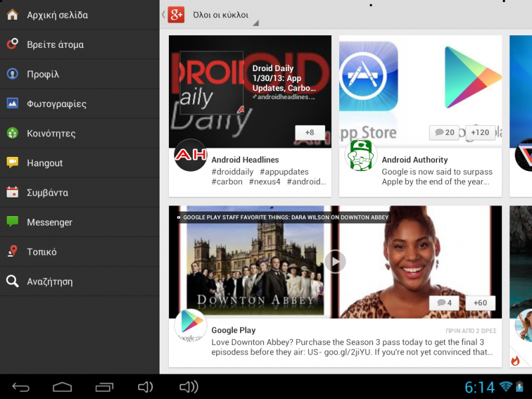Open the 4 comments on Google Play post
Image resolution: width=532 pixels, height=399 pixels.
pyautogui.click(x=444, y=303)
